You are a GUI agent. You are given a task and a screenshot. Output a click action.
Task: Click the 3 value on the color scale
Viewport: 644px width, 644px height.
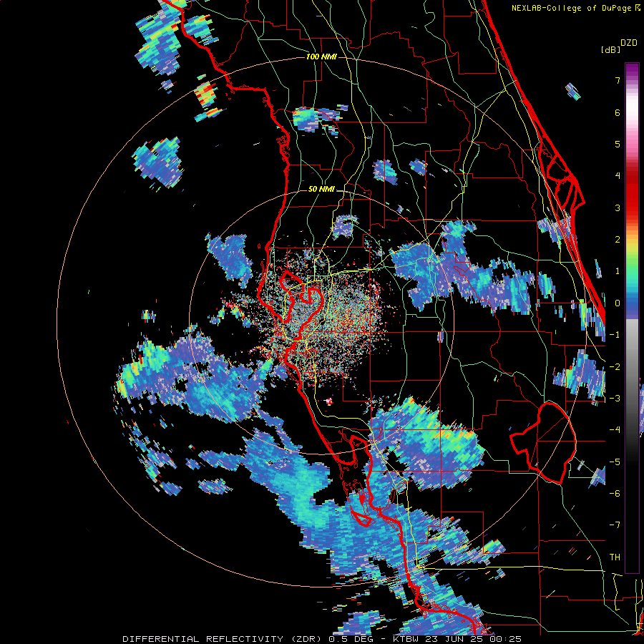click(618, 208)
